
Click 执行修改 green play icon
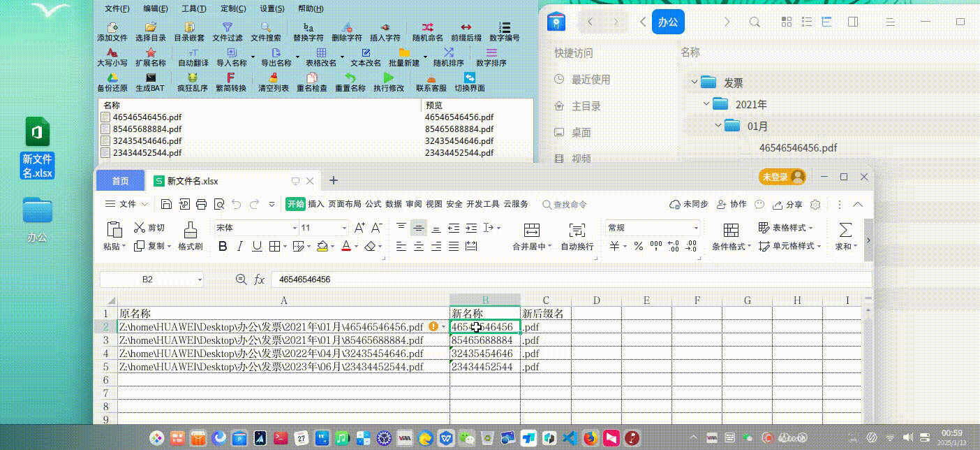pyautogui.click(x=389, y=78)
